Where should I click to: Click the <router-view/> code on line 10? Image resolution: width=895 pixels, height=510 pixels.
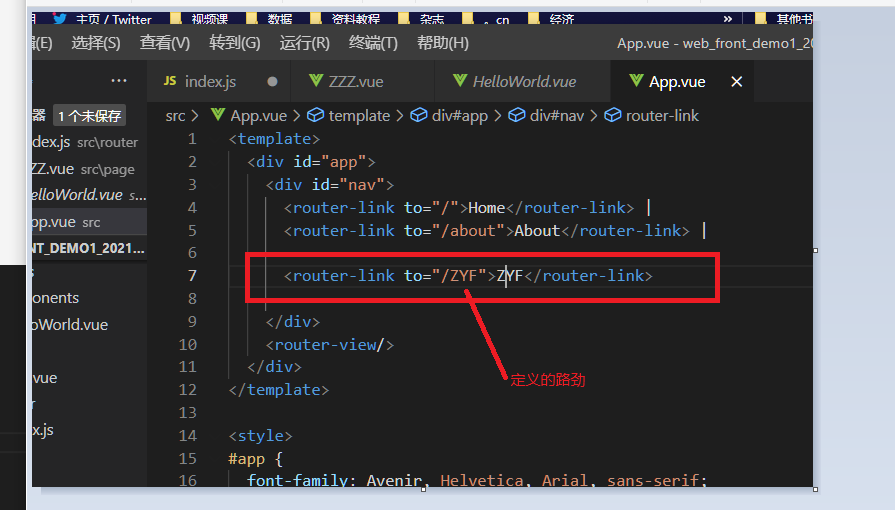(329, 344)
